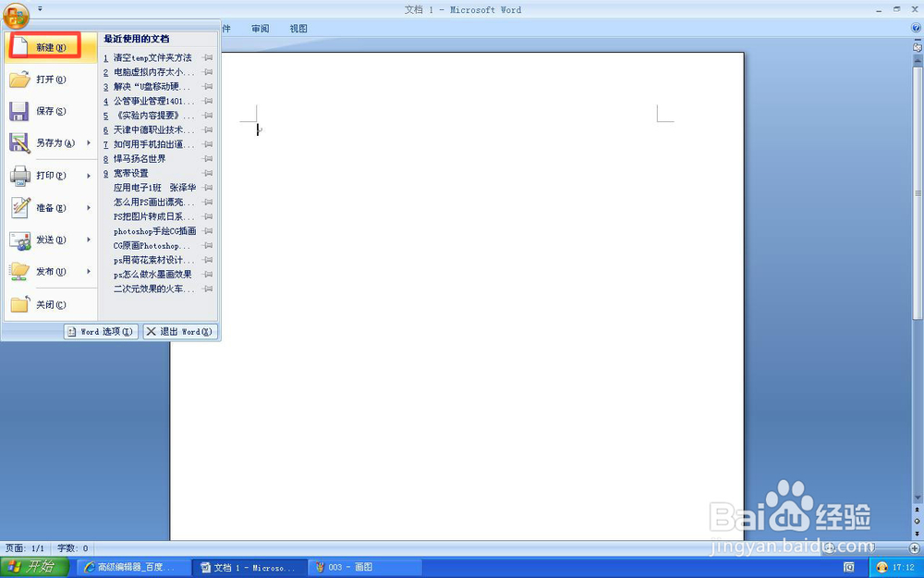Click pin icon beside 应用电子1班 张泽华
This screenshot has width=924, height=578.
(x=207, y=188)
